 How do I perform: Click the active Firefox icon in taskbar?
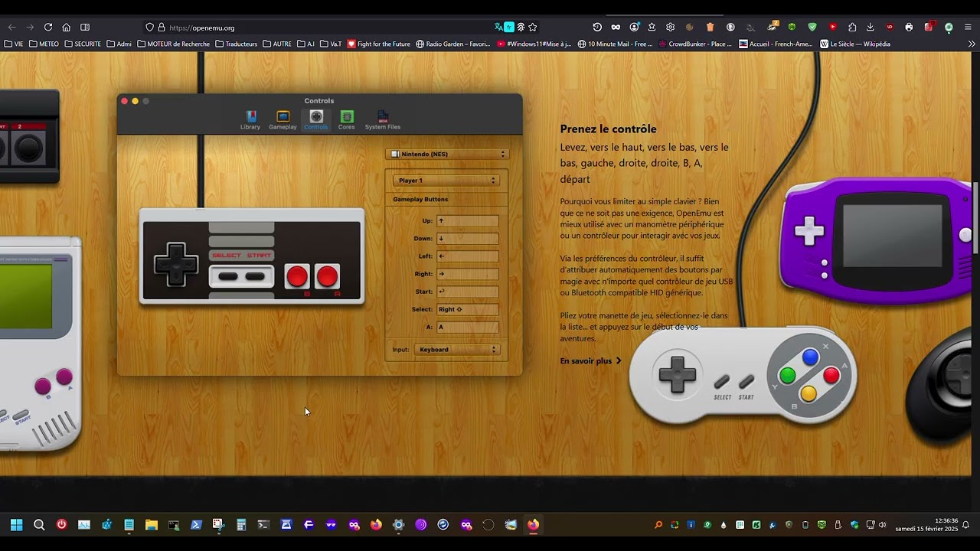pos(533,525)
